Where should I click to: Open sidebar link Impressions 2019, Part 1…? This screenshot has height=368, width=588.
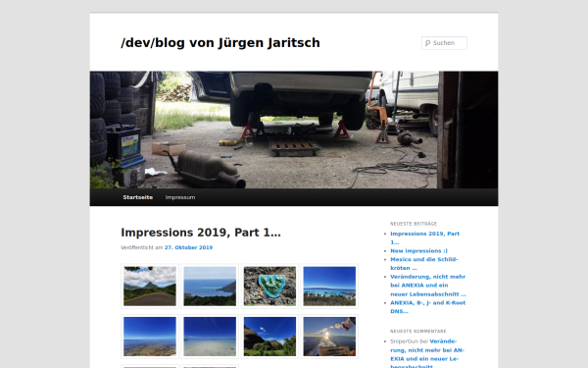(425, 237)
